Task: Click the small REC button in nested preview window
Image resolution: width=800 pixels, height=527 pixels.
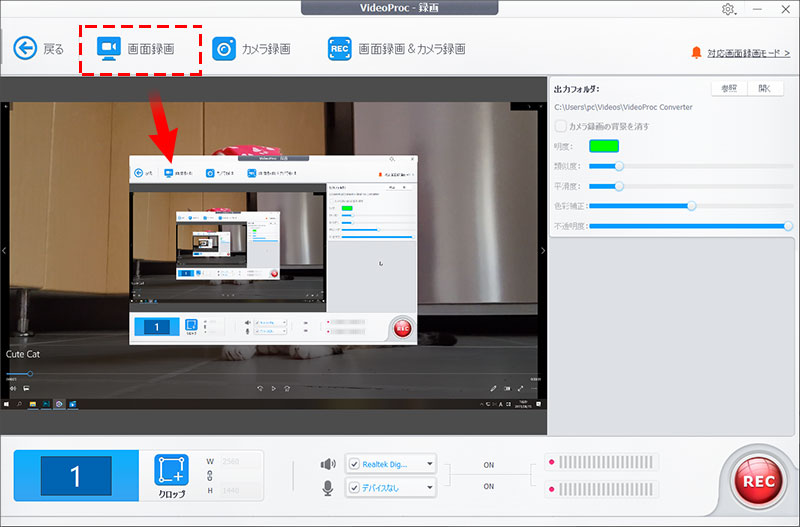Action: (x=403, y=329)
